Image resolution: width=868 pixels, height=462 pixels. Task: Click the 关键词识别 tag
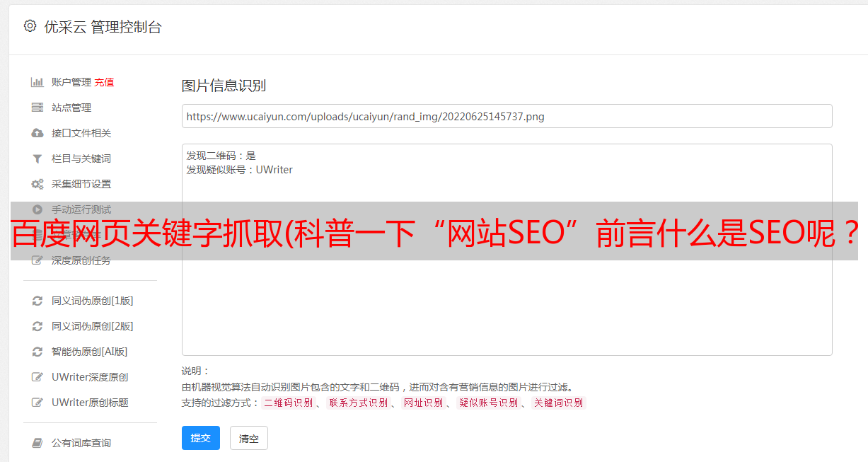click(x=558, y=403)
